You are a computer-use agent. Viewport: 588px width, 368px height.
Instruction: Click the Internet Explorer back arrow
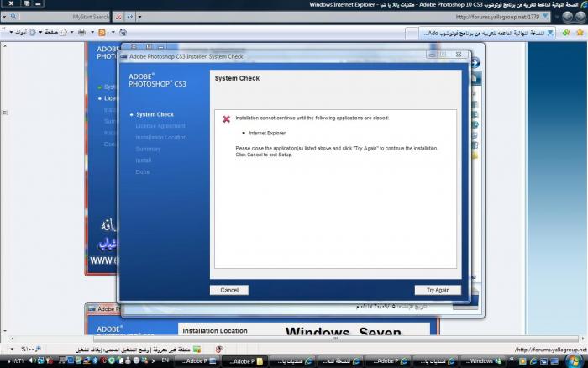pyautogui.click(x=579, y=16)
